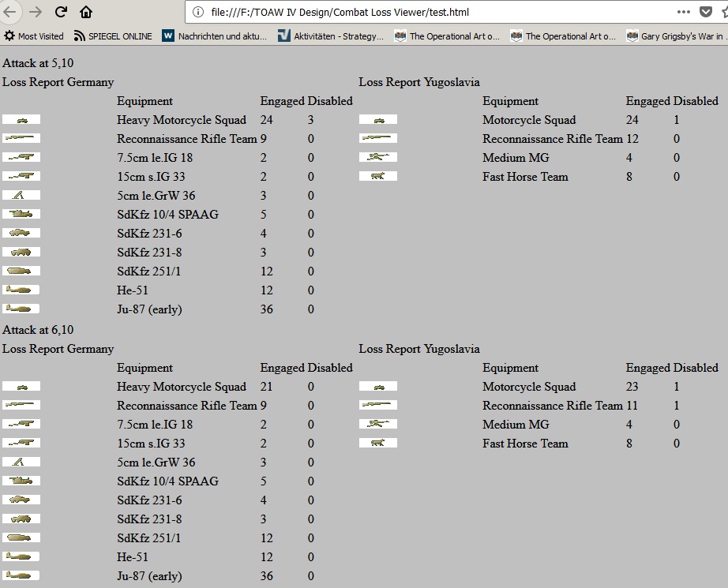Click Yugoslavia Fast Horse Team icon, Attack 5,10
This screenshot has height=588, width=728.
(378, 176)
